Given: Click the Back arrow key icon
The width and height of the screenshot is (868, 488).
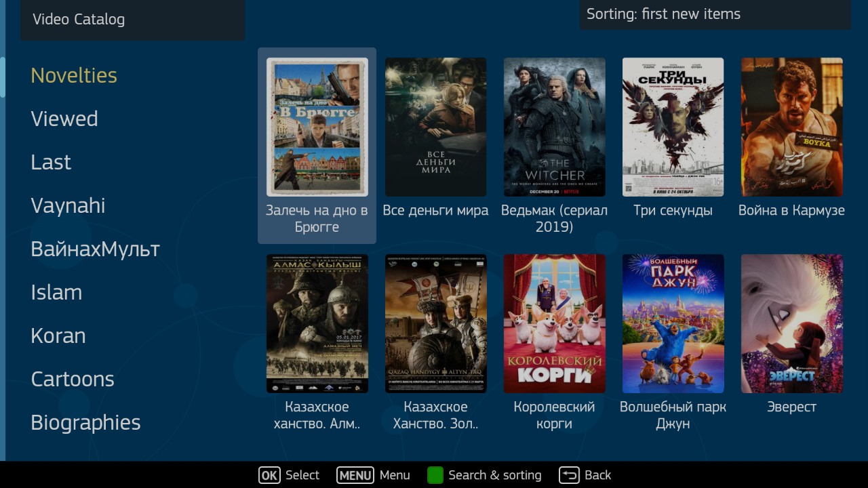Looking at the screenshot, I should pyautogui.click(x=569, y=475).
